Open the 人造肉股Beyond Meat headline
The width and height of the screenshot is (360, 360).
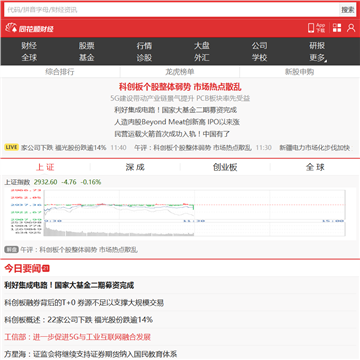point(177,122)
